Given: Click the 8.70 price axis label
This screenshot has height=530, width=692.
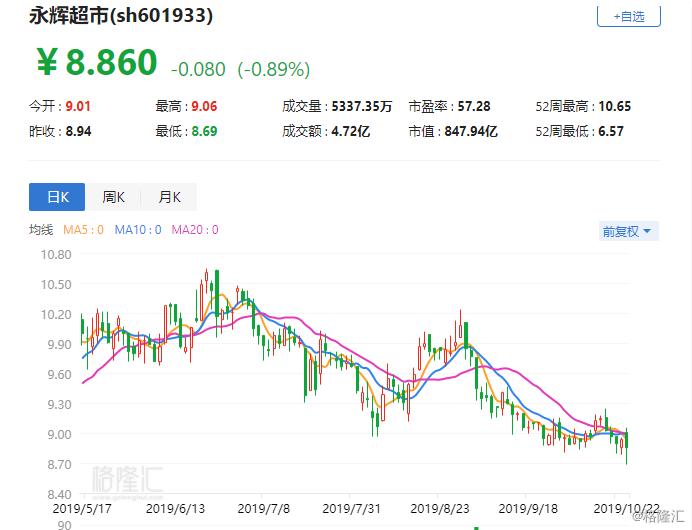Looking at the screenshot, I should point(59,465).
